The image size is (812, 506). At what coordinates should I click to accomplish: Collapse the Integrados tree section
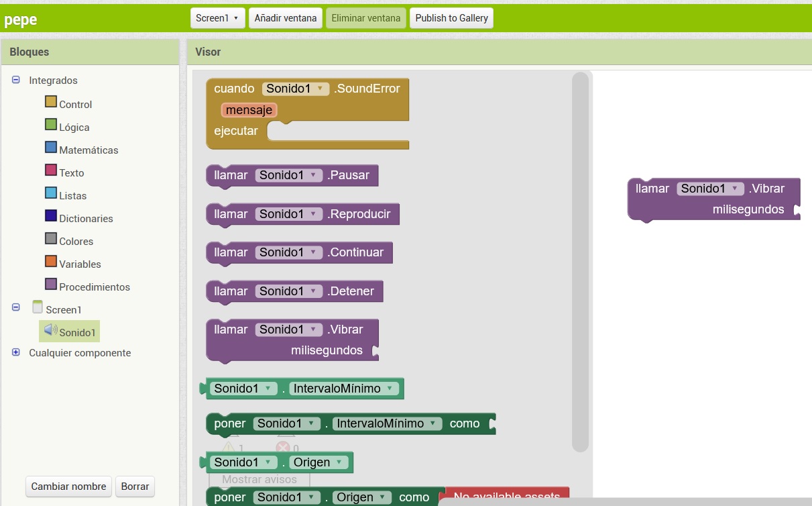(16, 80)
